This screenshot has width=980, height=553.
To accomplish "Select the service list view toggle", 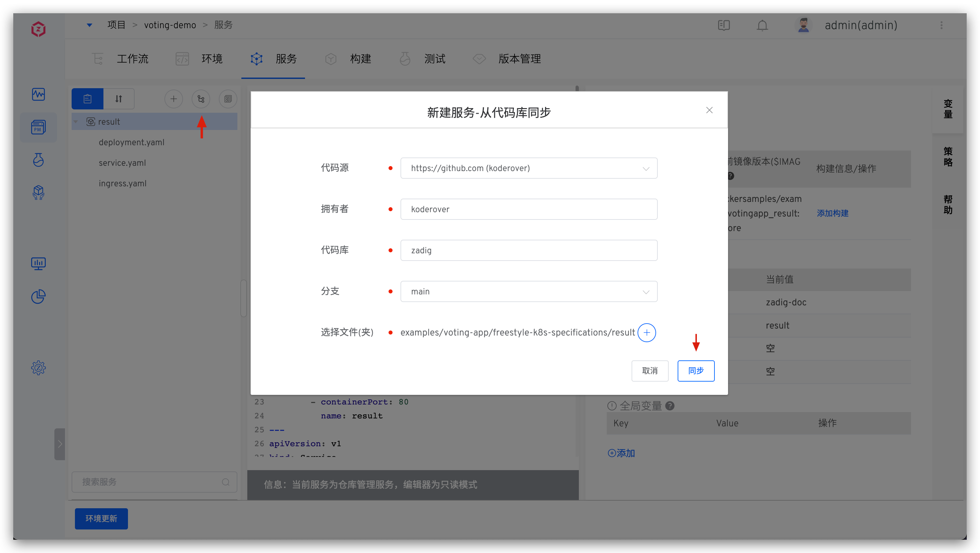I will pyautogui.click(x=88, y=99).
